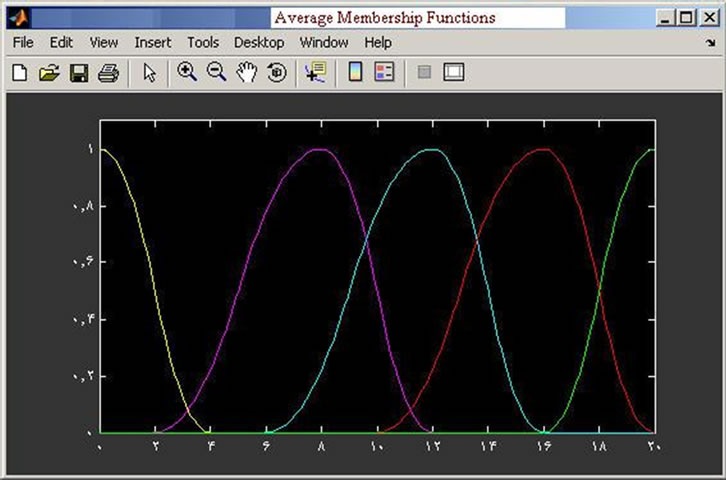Click the Average Membership Functions title text
The width and height of the screenshot is (726, 480).
(x=385, y=18)
